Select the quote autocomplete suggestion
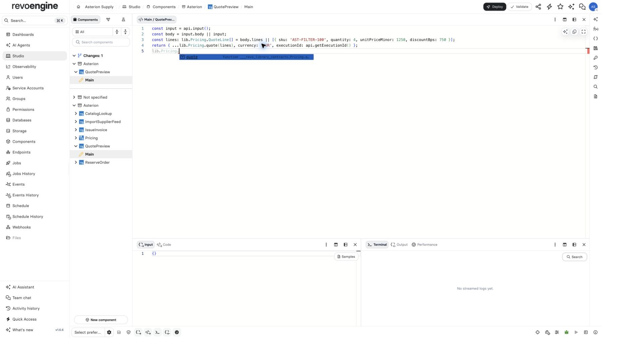The width and height of the screenshot is (644, 339). (246, 57)
